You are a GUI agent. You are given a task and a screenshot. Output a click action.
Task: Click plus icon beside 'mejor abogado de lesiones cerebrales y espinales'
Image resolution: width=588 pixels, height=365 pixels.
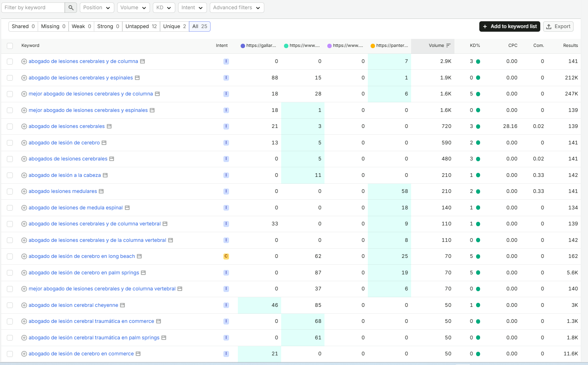pos(24,110)
